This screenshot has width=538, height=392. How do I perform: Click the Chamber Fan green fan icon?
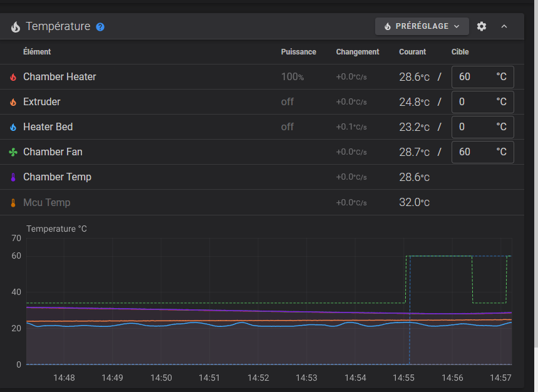[x=13, y=152]
